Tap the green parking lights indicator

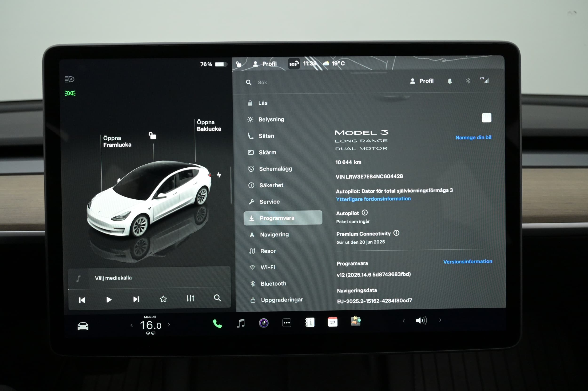70,93
